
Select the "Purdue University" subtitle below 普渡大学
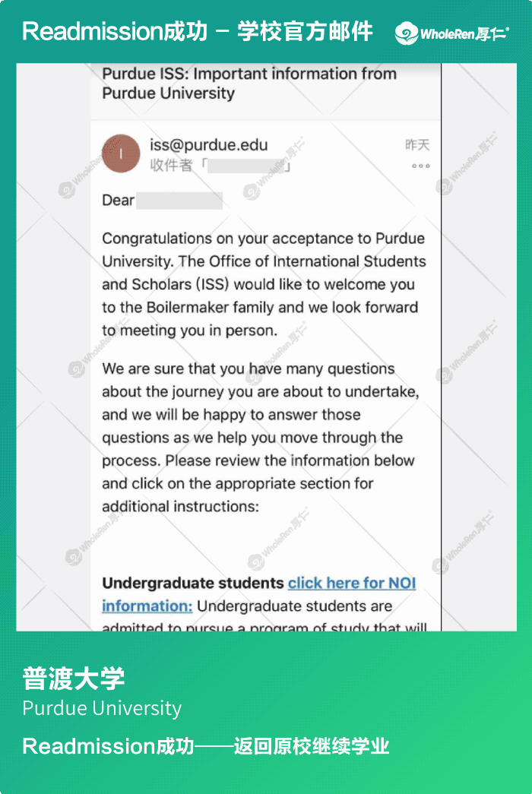102,708
